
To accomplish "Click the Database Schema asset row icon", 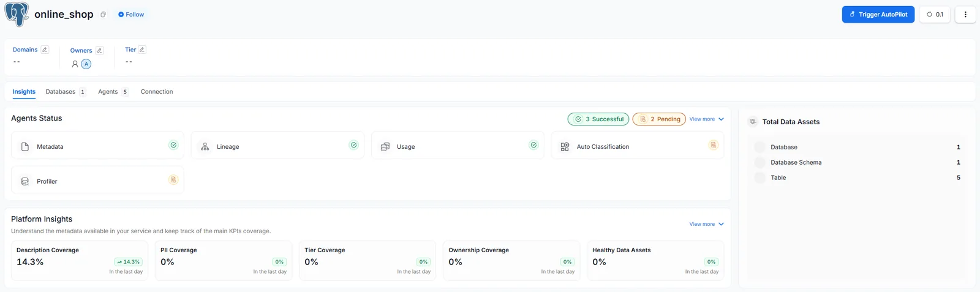I will point(760,162).
